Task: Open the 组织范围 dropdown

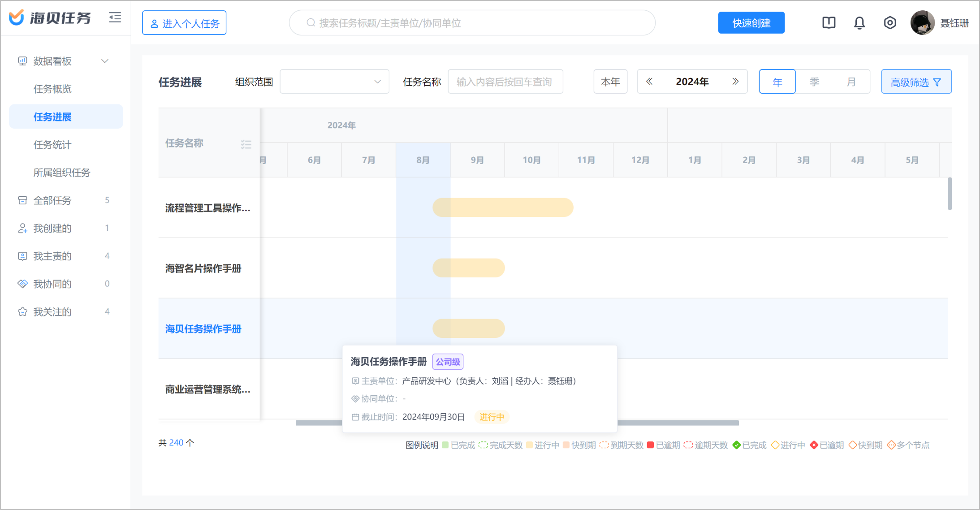Action: pos(334,82)
